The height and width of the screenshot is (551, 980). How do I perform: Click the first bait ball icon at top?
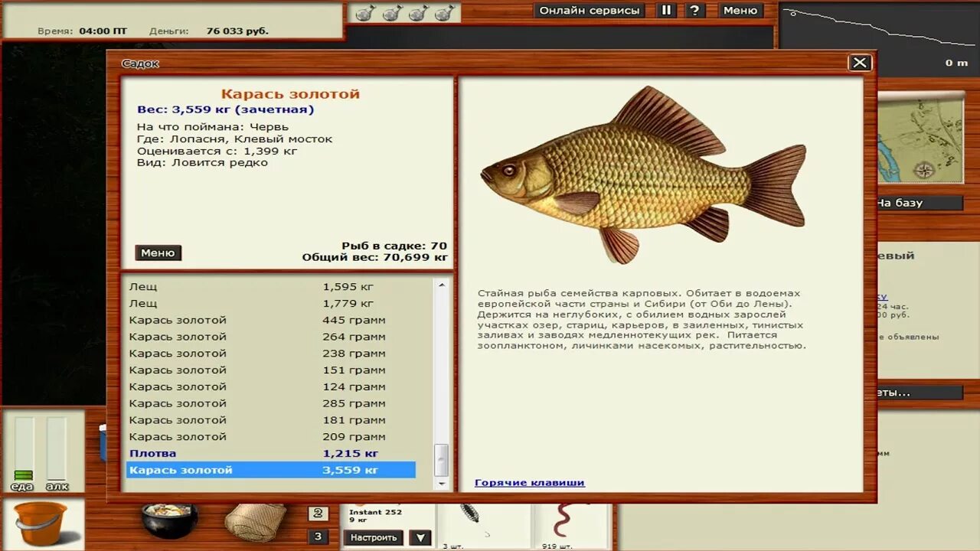point(364,12)
